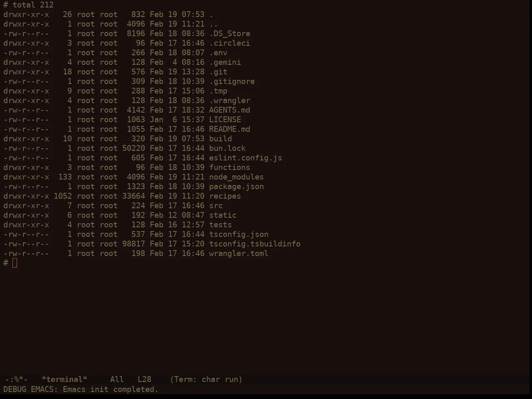Select the .DS_Store file name
Image resolution: width=532 pixels, height=399 pixels.
click(229, 34)
